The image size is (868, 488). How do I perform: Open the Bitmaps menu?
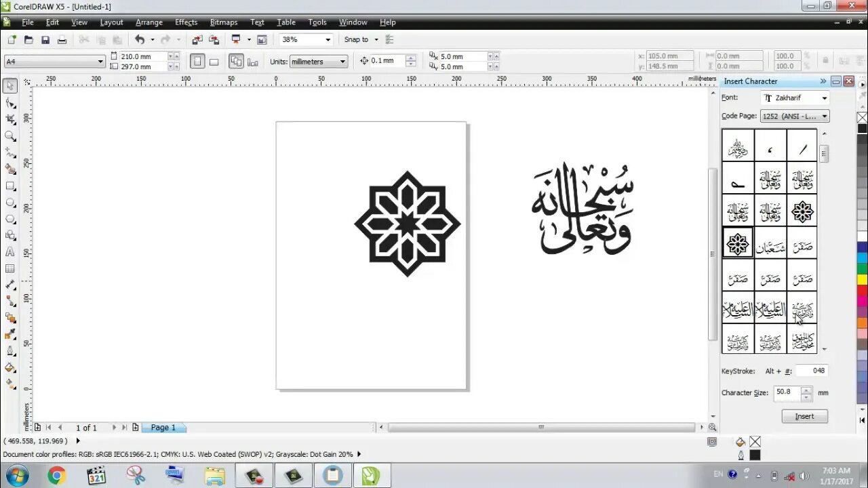pos(224,22)
